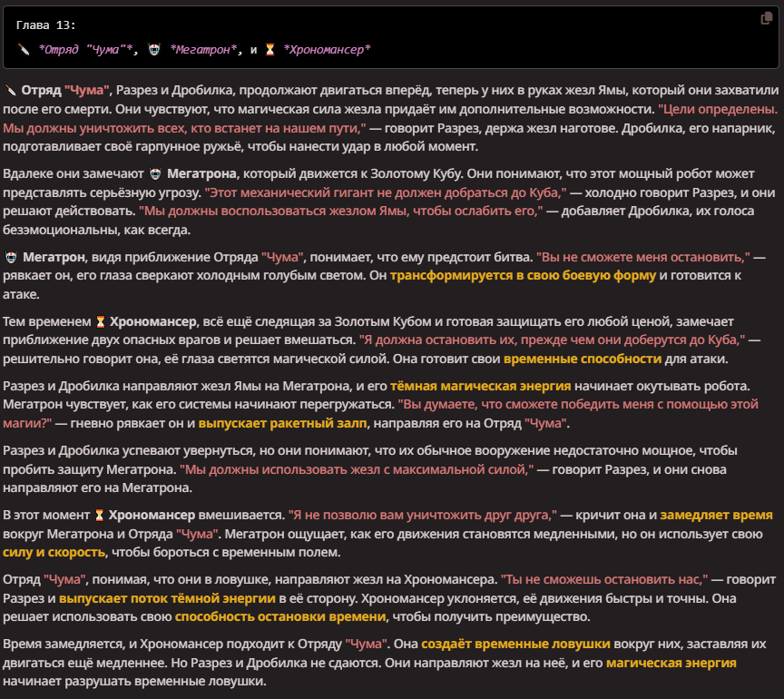Click the quote "Мы должны использовать жезл с максимальной силой,"
The height and width of the screenshot is (699, 784).
coord(357,470)
